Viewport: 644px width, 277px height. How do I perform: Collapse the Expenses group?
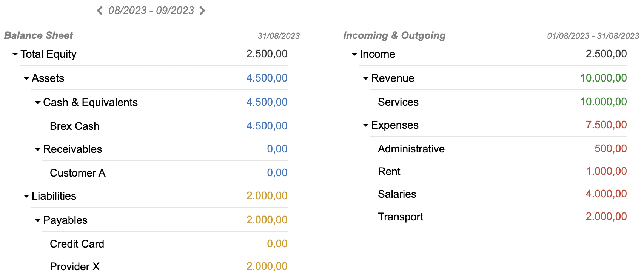click(365, 125)
